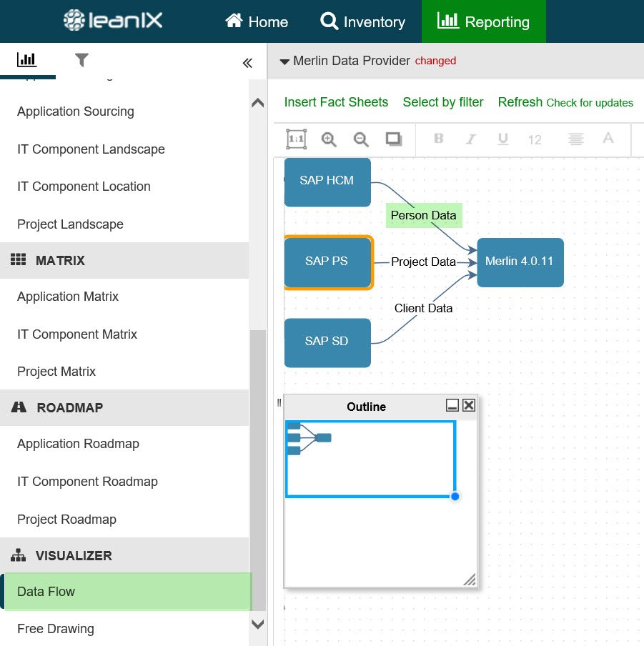The image size is (644, 646).
Task: Switch to the reports chart tab
Action: [x=26, y=60]
